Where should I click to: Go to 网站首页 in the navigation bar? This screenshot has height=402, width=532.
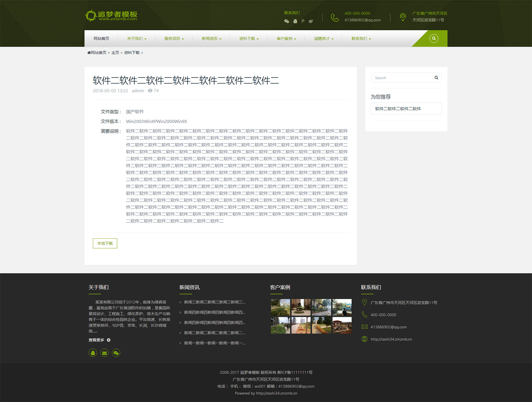pos(101,39)
